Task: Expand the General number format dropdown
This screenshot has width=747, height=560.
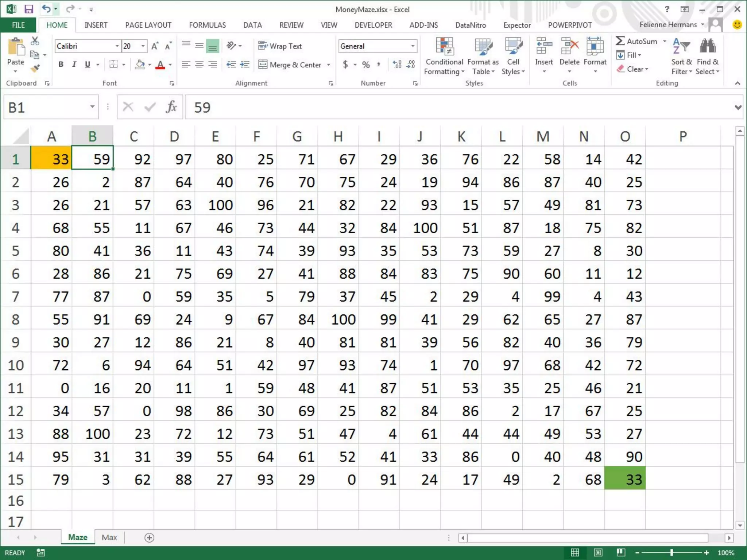Action: [x=413, y=46]
